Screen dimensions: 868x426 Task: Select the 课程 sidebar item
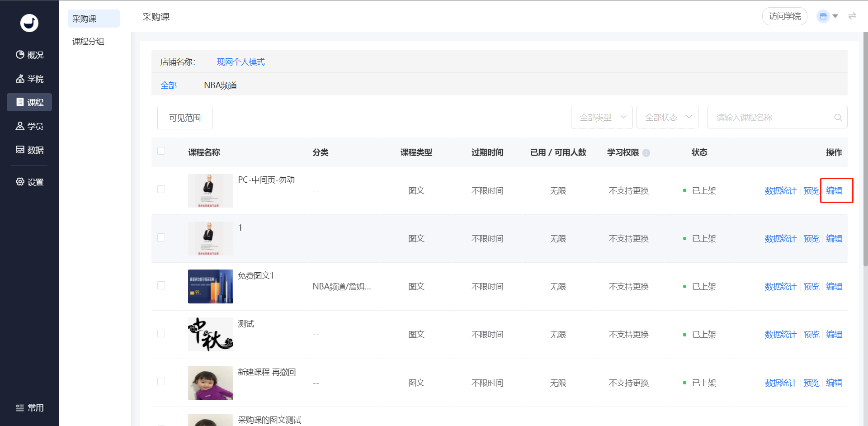click(29, 102)
